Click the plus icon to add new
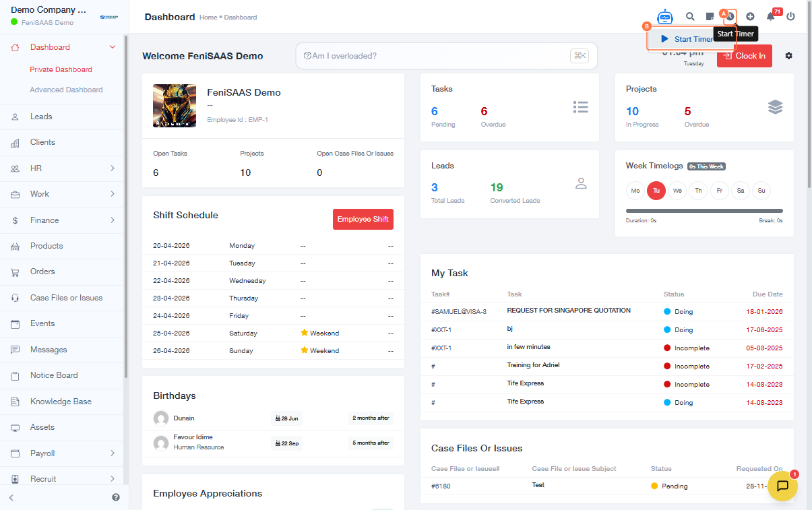812x510 pixels. [750, 17]
